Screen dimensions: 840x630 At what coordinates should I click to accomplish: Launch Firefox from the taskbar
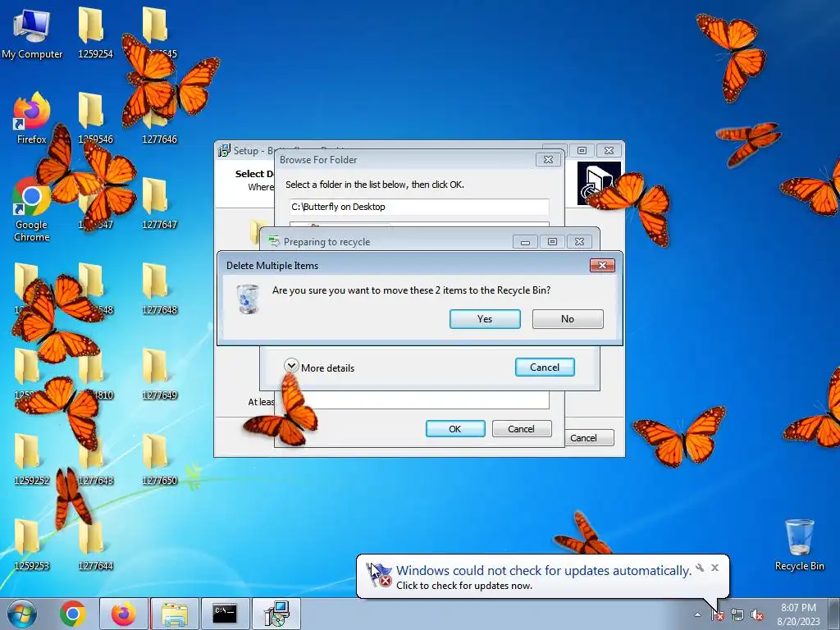pyautogui.click(x=123, y=614)
